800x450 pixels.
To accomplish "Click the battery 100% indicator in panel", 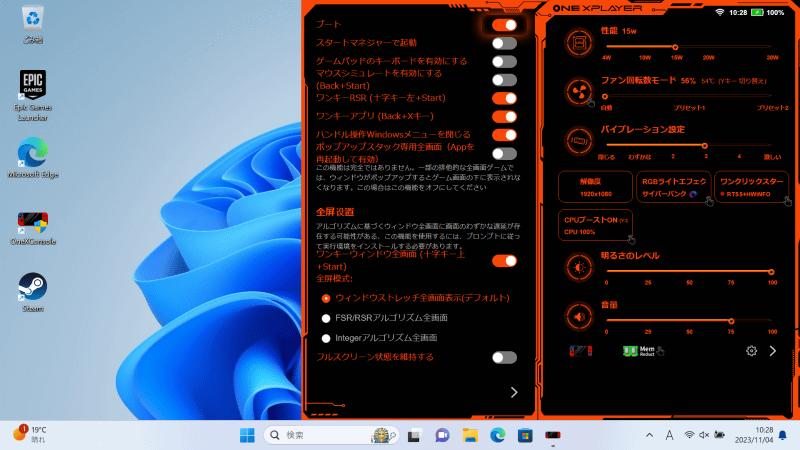I will (767, 12).
